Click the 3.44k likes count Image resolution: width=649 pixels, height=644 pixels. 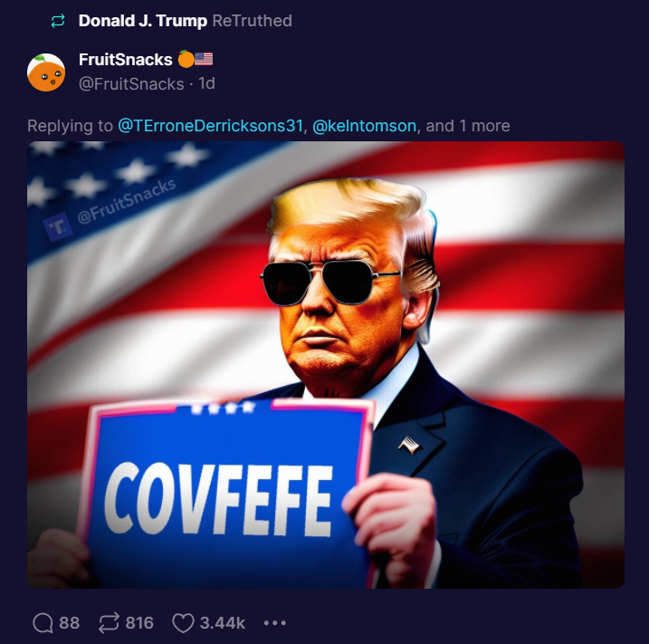223,623
